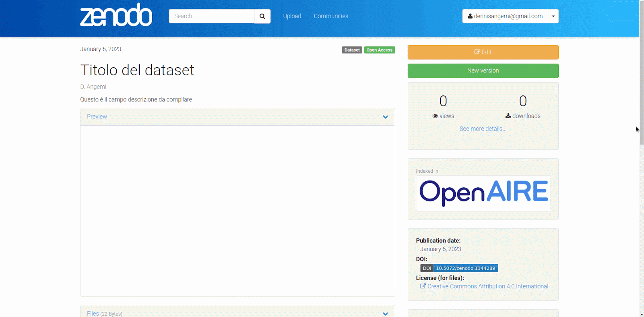Click the views count number
Viewport: 644px width, 317px height.
tap(443, 101)
